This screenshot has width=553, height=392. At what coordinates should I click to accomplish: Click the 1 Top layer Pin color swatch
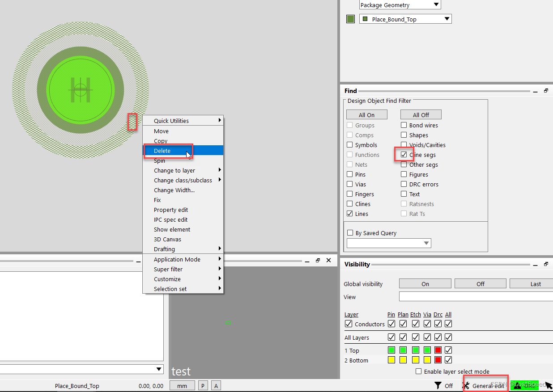391,350
